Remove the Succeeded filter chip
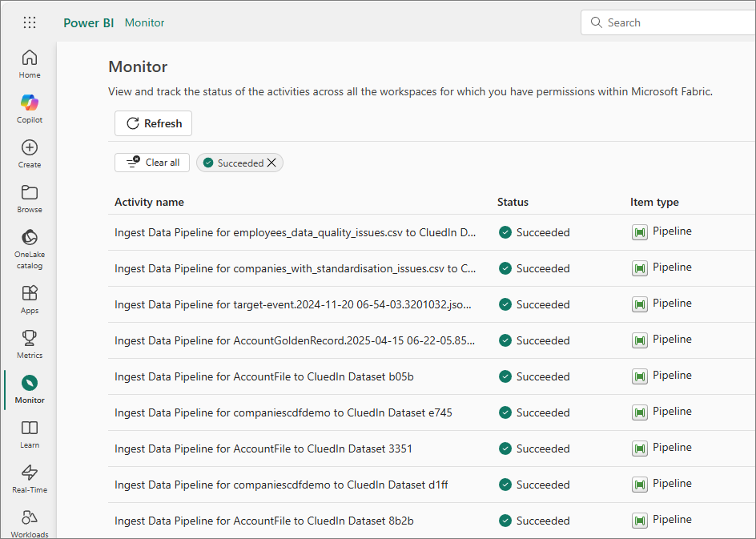The width and height of the screenshot is (756, 539). (271, 163)
